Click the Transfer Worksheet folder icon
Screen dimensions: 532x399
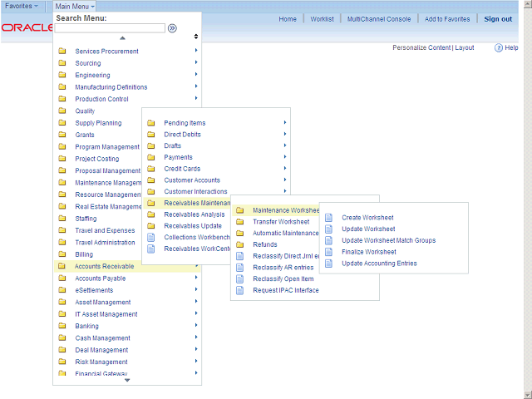tap(240, 222)
